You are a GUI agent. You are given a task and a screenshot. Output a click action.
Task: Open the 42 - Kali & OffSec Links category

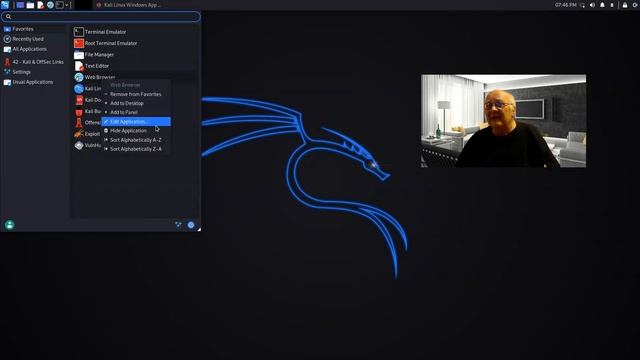[34, 62]
